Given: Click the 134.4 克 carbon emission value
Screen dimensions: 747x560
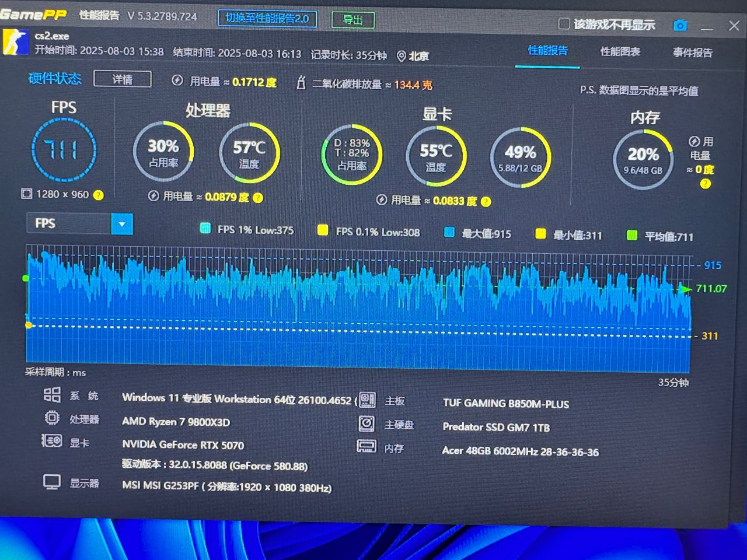Looking at the screenshot, I should click(413, 85).
